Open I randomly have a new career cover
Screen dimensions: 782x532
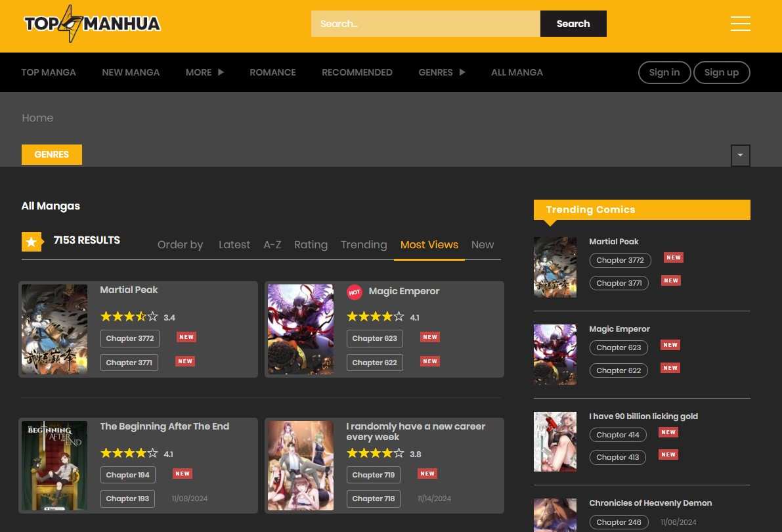point(301,466)
